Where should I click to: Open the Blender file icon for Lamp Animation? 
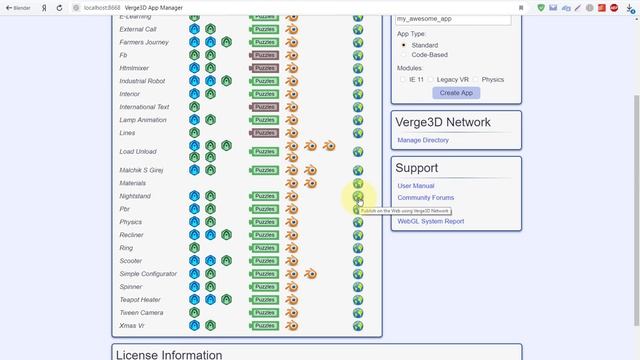(291, 120)
